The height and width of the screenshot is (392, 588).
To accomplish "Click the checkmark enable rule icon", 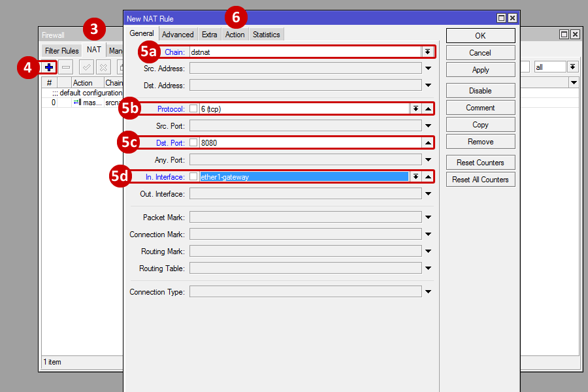I will coord(86,67).
